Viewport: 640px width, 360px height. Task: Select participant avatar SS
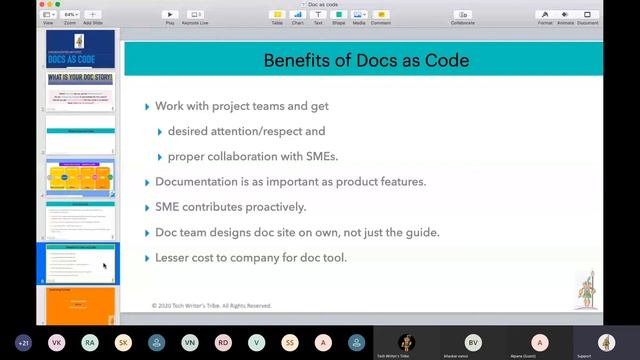(290, 343)
